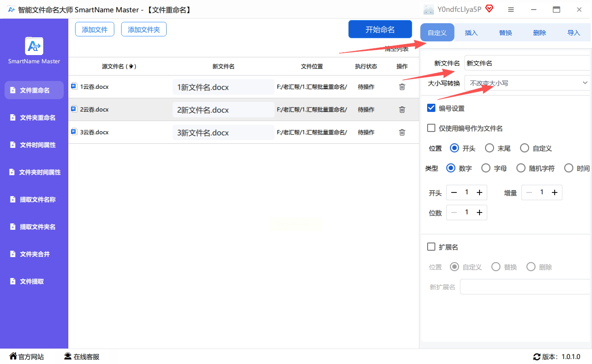592x364 pixels.
Task: Open 文件夹重命名 in sidebar
Action: [x=37, y=118]
